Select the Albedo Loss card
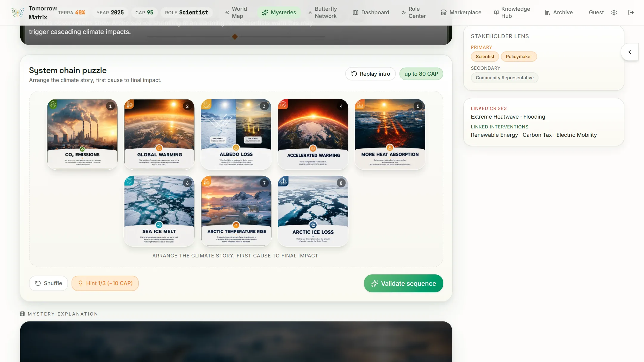The image size is (644, 362). [236, 134]
